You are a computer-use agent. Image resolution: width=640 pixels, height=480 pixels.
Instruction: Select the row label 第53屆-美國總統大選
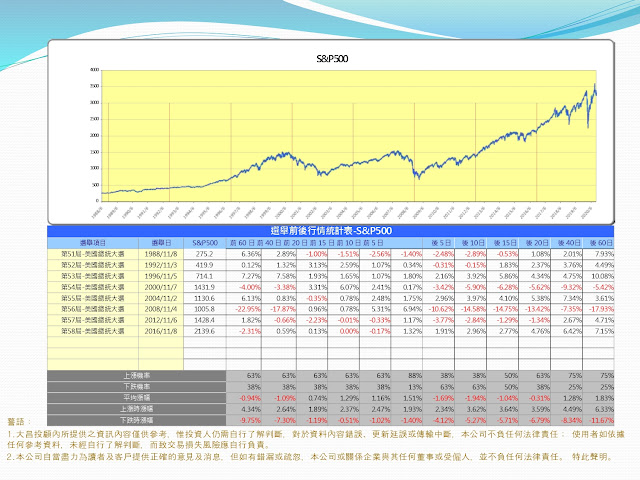coord(93,276)
